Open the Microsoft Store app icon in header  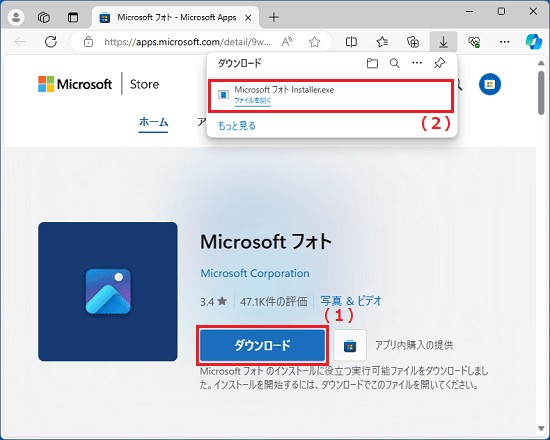pos(490,84)
